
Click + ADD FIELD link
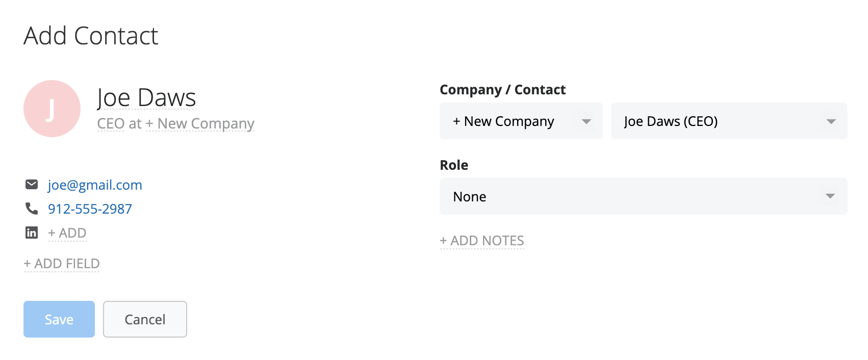62,264
